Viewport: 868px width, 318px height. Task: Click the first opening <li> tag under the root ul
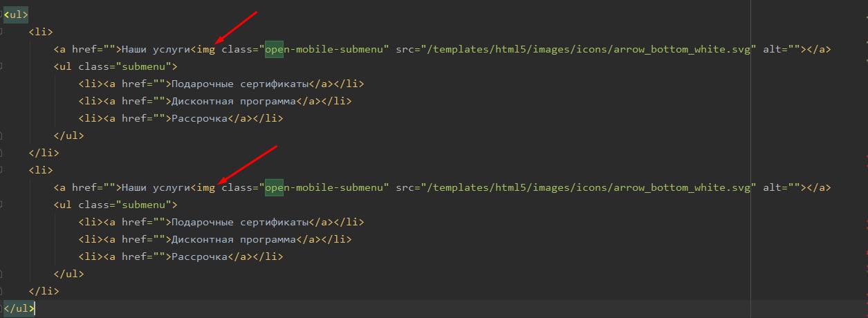(x=41, y=32)
